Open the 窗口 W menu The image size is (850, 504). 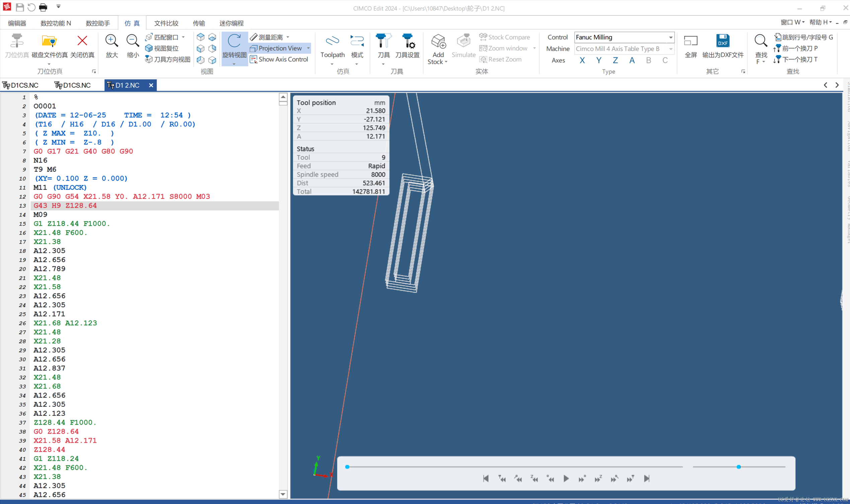pos(792,22)
